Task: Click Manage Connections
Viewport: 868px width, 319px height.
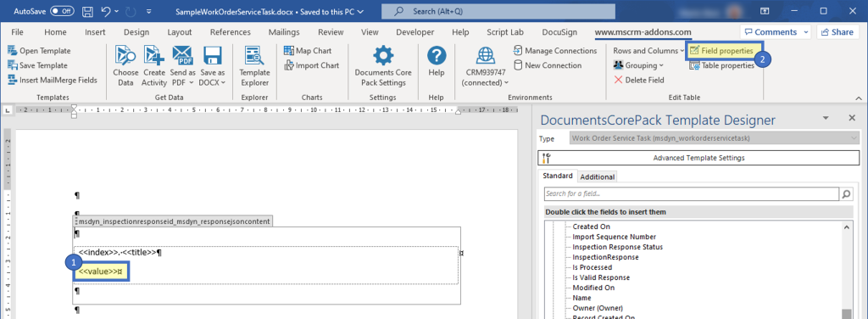Action: pos(555,51)
